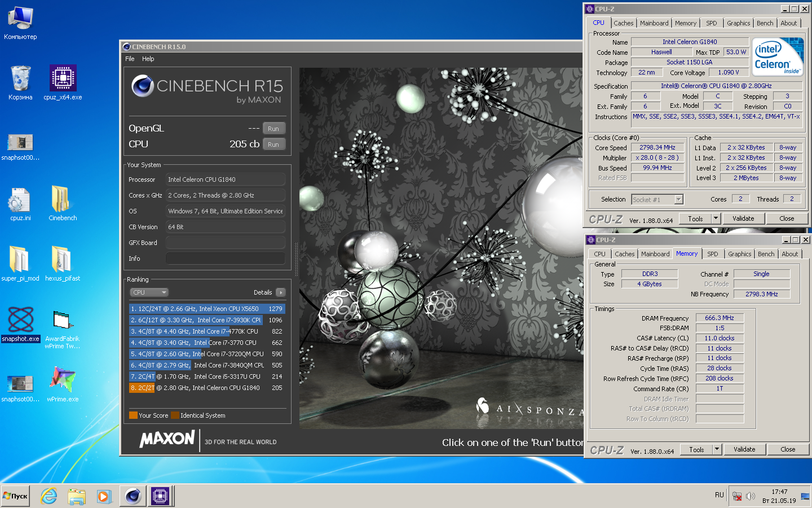The width and height of the screenshot is (812, 508).
Task: Select the super_pi_mod folder icon
Action: point(20,264)
